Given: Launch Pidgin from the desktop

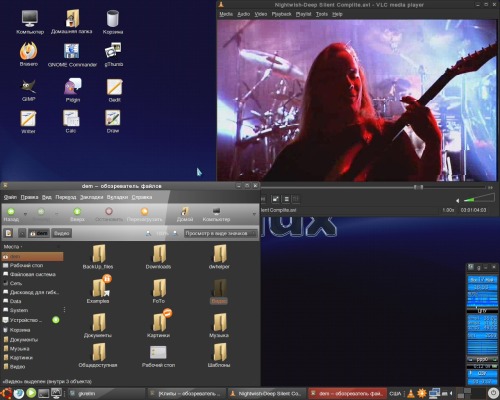Looking at the screenshot, I should (x=72, y=90).
